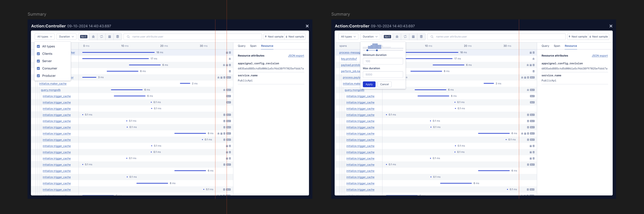Uncheck the Clients checkbox
This screenshot has height=214, width=644.
pos(38,54)
